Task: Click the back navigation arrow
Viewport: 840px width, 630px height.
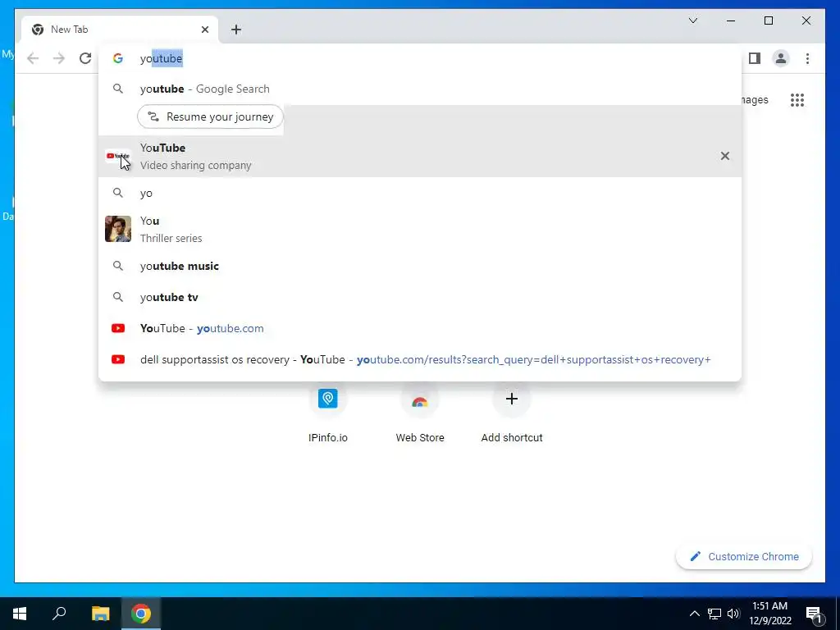Action: [x=33, y=58]
